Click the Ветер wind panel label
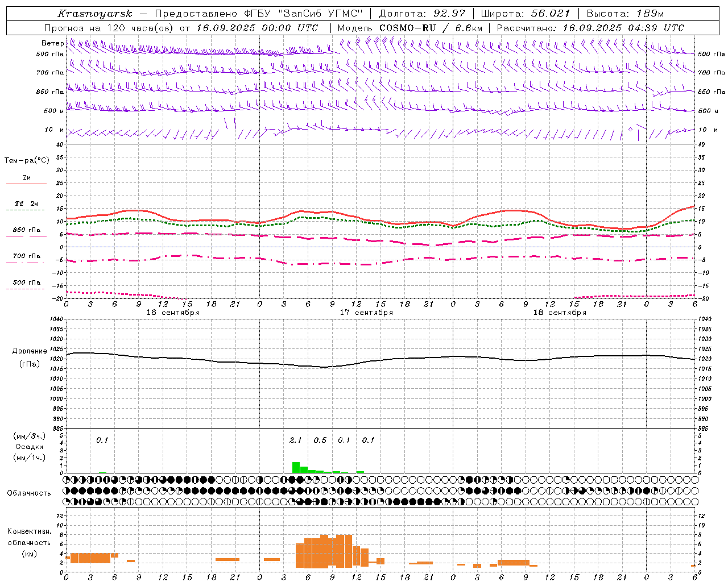The width and height of the screenshot is (728, 582). click(52, 43)
